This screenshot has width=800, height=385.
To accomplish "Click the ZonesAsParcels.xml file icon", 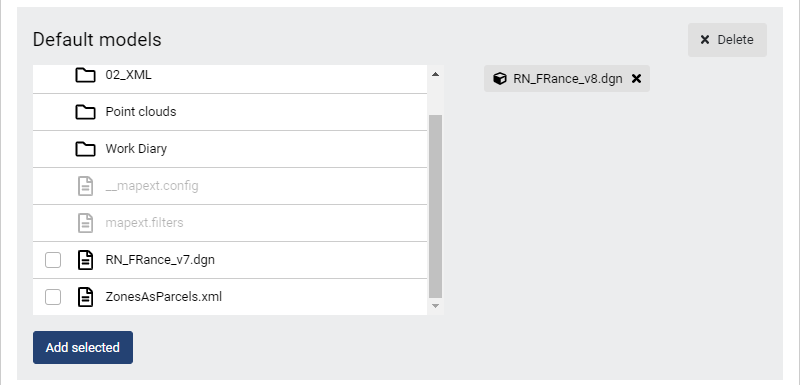I will tap(85, 297).
